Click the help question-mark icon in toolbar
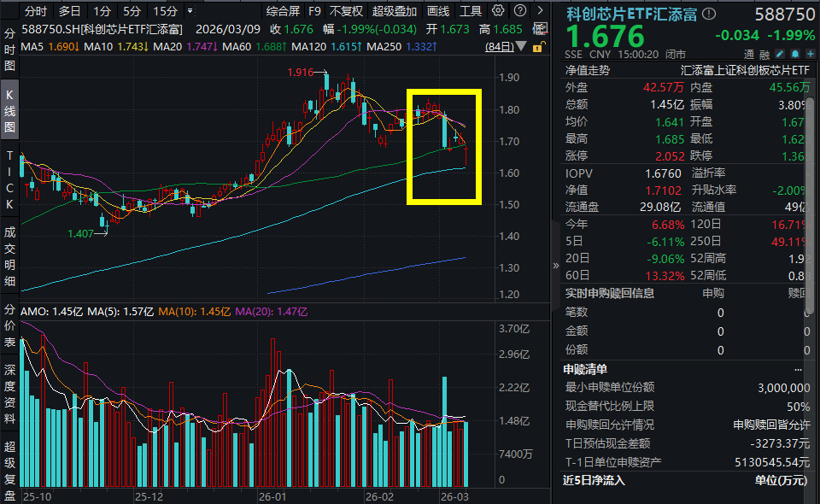Viewport: 820px width, 504px height. [518, 9]
